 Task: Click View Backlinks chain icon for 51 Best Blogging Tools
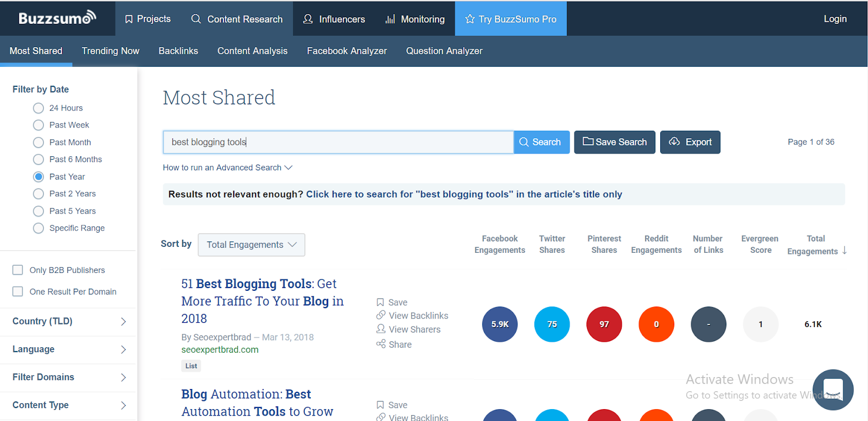tap(381, 315)
